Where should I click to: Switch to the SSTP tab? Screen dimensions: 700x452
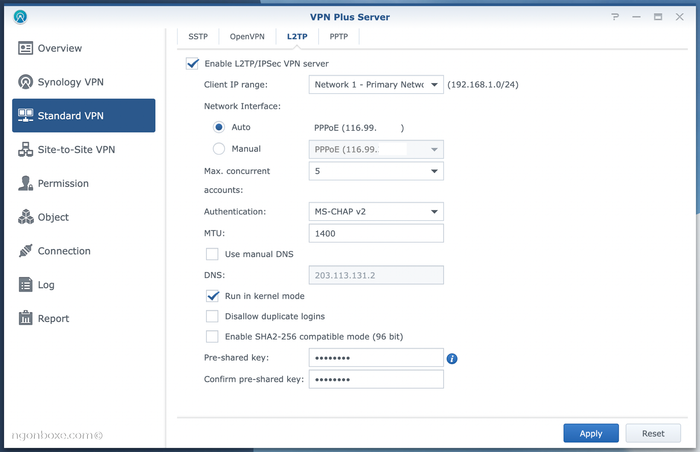(198, 37)
